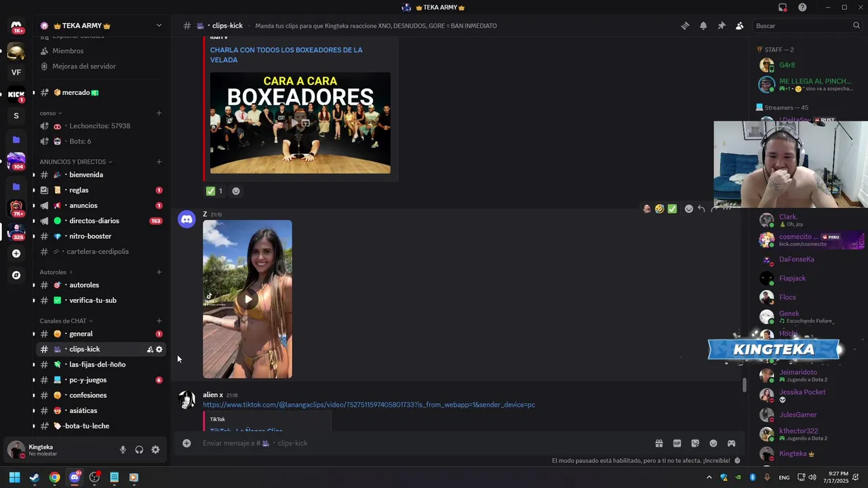The height and width of the screenshot is (488, 868).
Task: Focus the message input for clips-kick
Action: (420, 443)
